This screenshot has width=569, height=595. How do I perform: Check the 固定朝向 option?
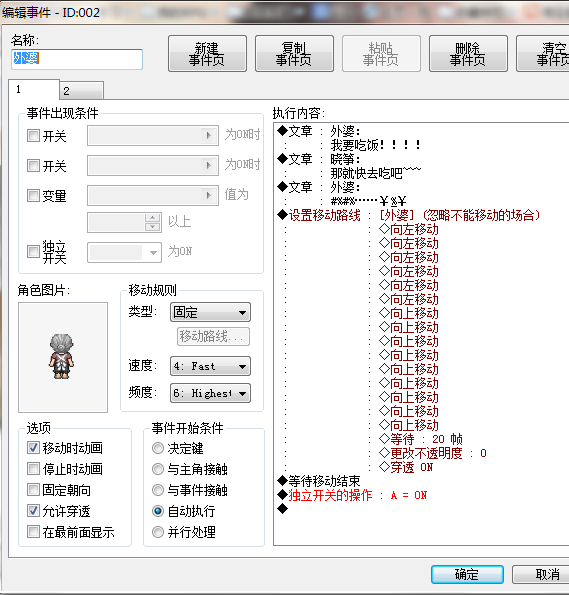[33, 490]
